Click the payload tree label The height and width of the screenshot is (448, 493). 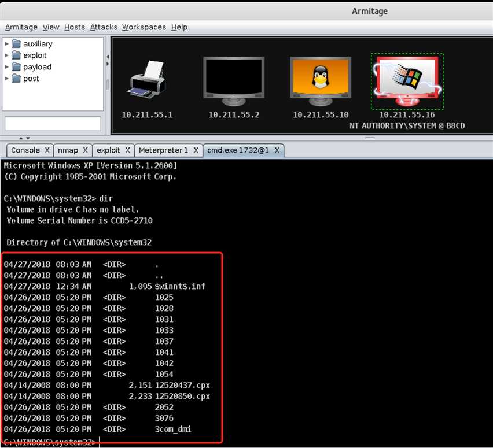(x=37, y=67)
